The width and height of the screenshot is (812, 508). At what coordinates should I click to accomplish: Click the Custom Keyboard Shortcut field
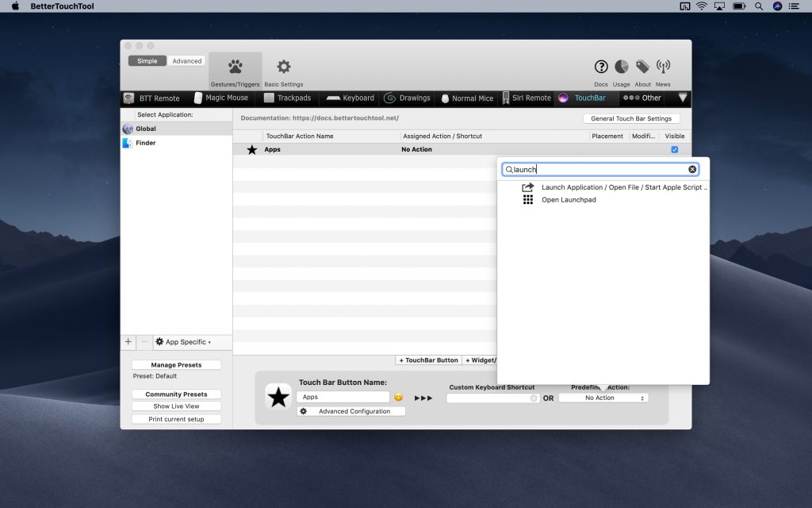tap(493, 398)
